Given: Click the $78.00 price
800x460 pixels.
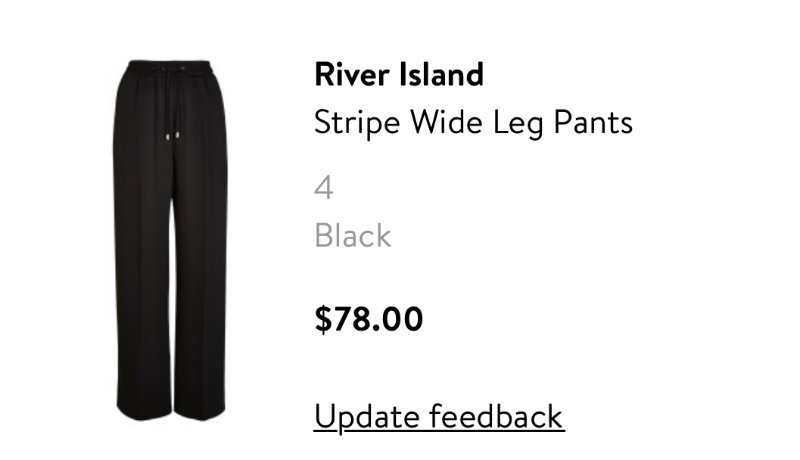Looking at the screenshot, I should 369,319.
